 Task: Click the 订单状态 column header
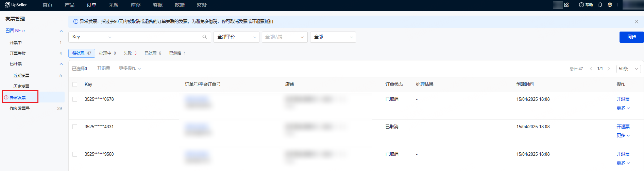pos(394,84)
